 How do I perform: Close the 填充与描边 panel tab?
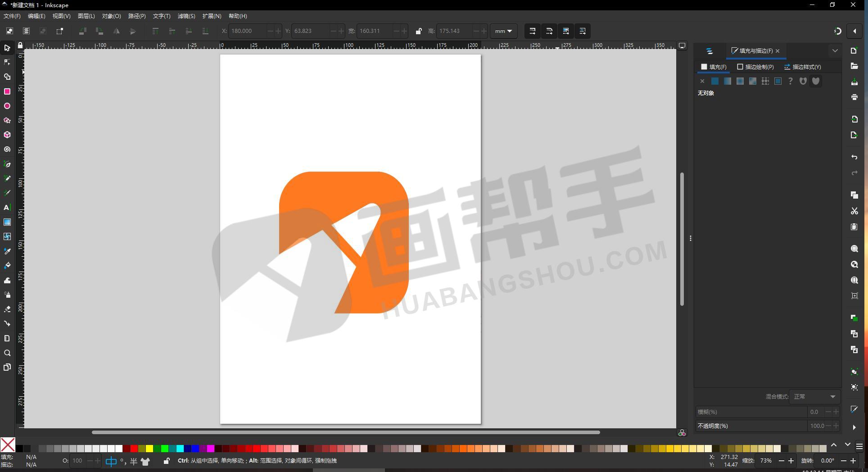click(x=778, y=51)
